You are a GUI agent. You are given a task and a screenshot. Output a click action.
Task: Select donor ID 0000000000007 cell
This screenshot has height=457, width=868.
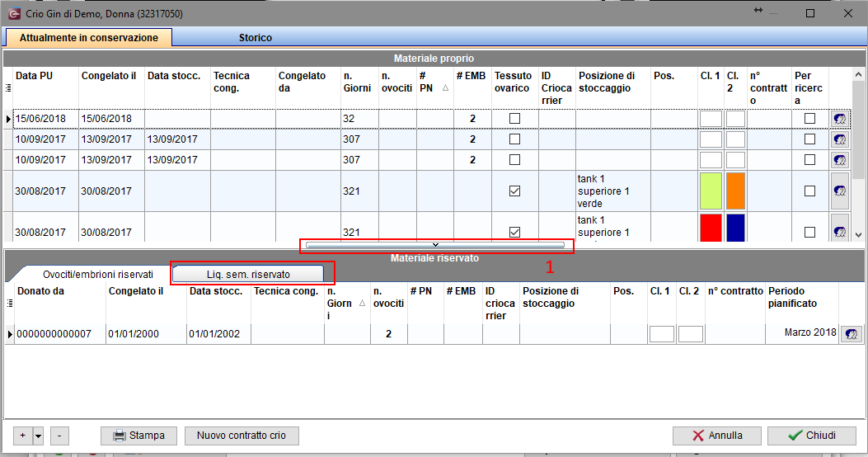[x=60, y=334]
